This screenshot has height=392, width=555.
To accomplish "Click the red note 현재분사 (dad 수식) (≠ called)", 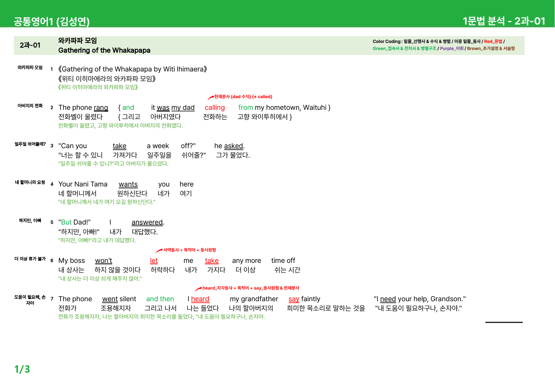I will pyautogui.click(x=243, y=97).
